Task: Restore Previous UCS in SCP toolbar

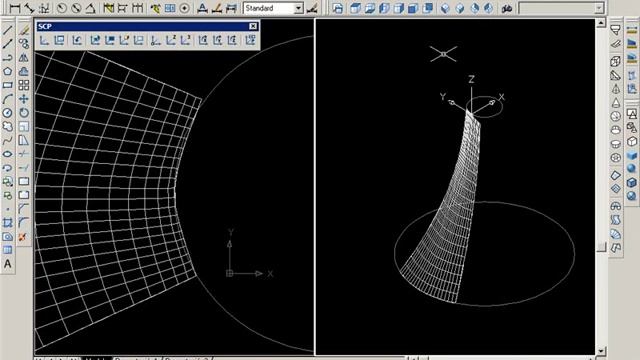Action: pos(77,40)
